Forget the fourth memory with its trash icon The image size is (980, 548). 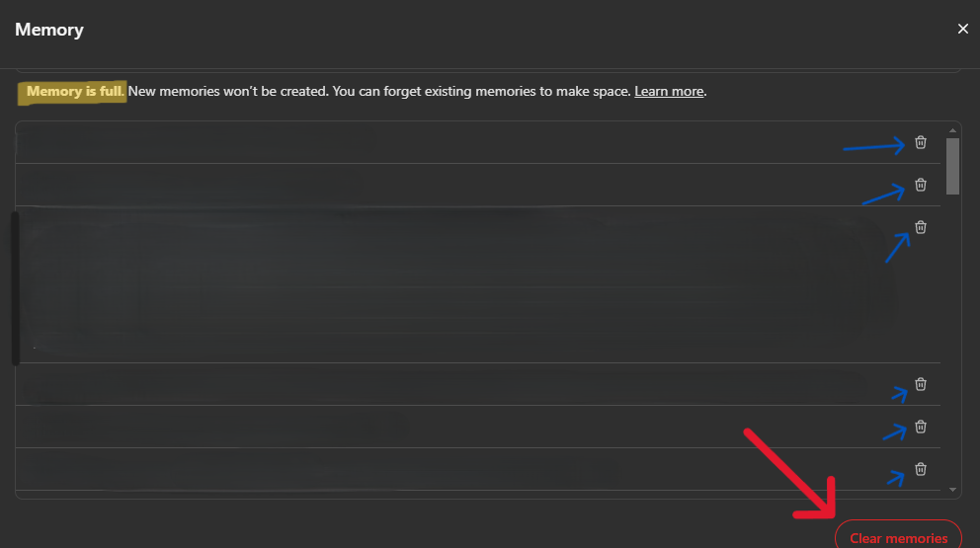coord(921,384)
